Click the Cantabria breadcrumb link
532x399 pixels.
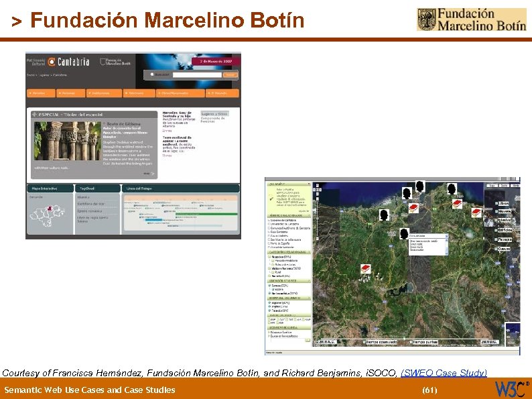[x=60, y=75]
